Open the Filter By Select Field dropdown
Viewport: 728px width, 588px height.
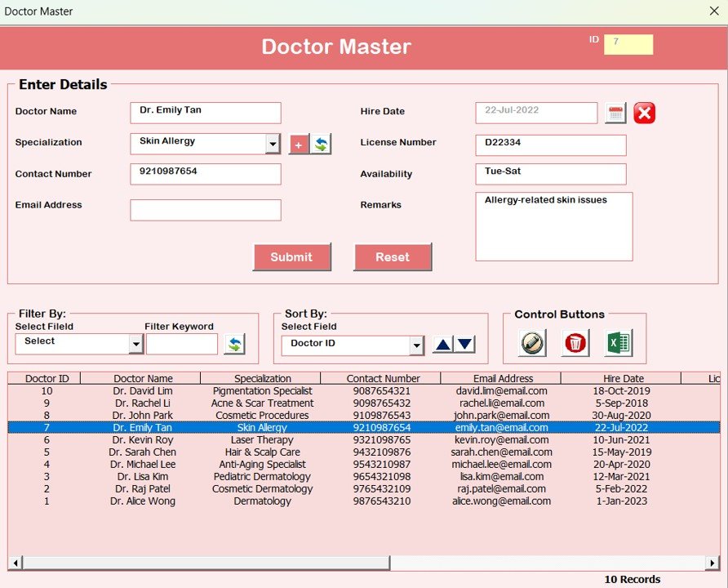coord(136,344)
